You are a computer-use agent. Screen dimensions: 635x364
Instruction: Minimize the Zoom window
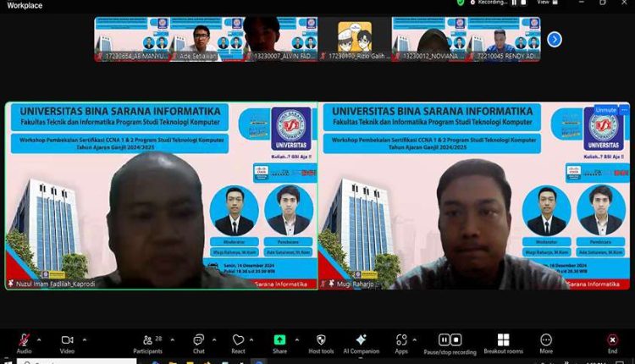coord(582,3)
